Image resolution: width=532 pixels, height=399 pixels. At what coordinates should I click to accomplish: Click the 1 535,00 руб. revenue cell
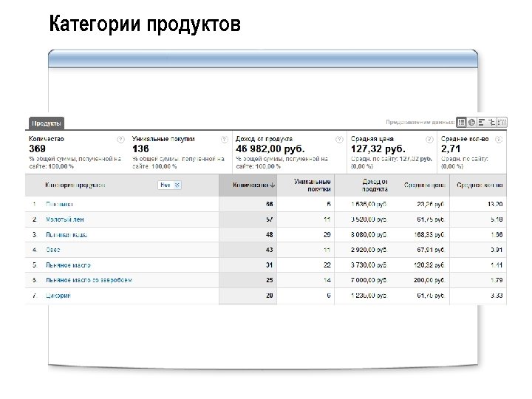(x=369, y=204)
